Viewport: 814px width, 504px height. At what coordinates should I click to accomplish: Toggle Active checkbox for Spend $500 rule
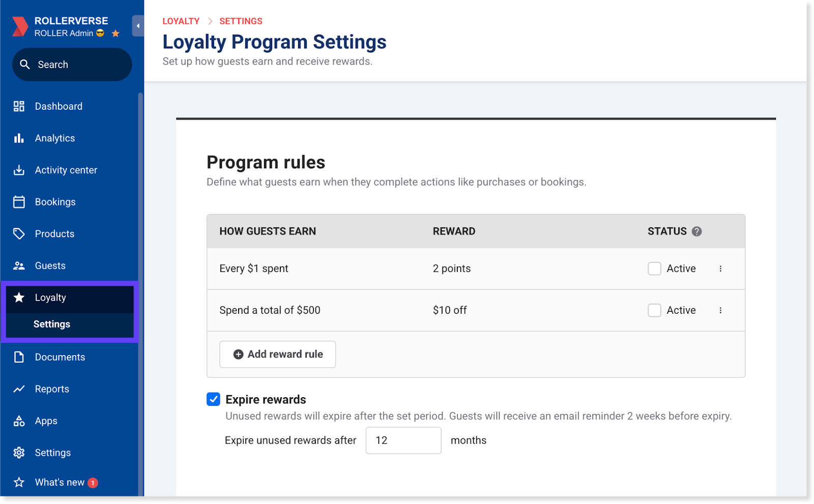tap(654, 310)
